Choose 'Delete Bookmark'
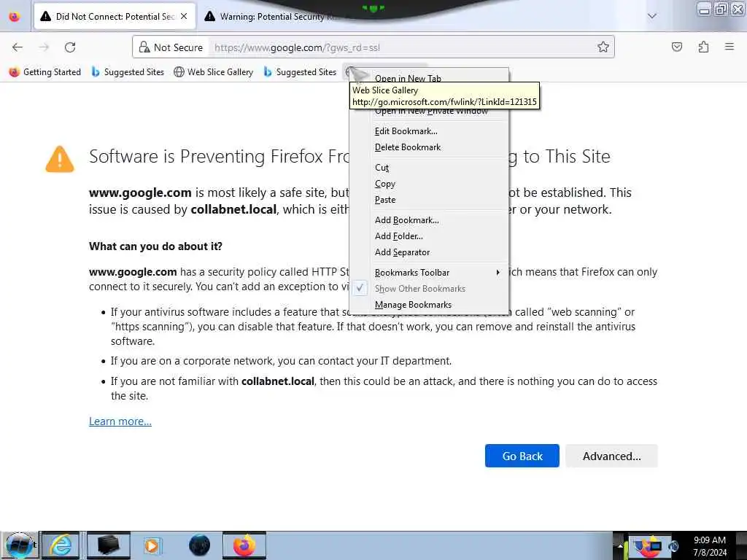747x560 pixels. pos(408,147)
